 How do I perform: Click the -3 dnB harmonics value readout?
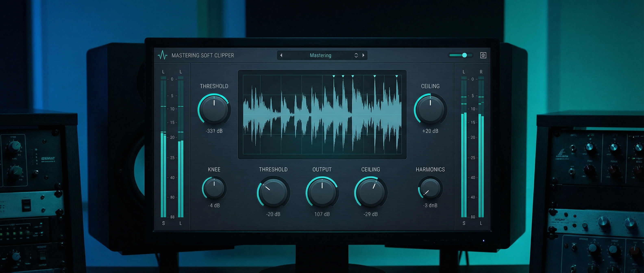(430, 205)
